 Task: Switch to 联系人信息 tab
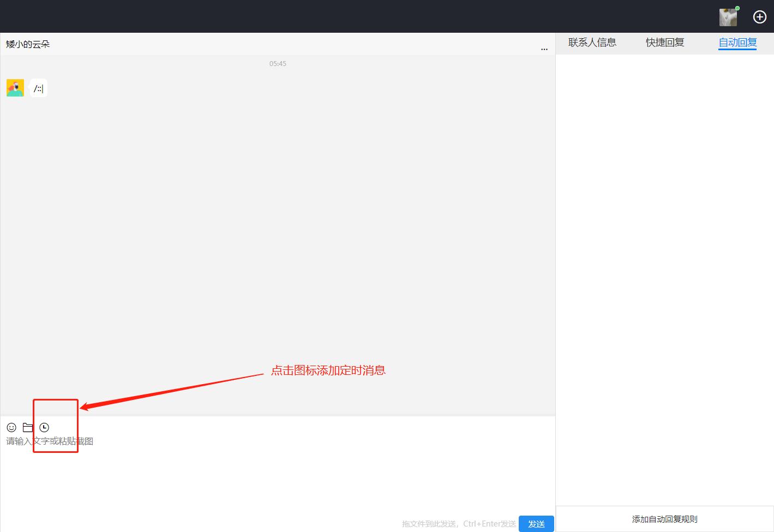pos(592,43)
